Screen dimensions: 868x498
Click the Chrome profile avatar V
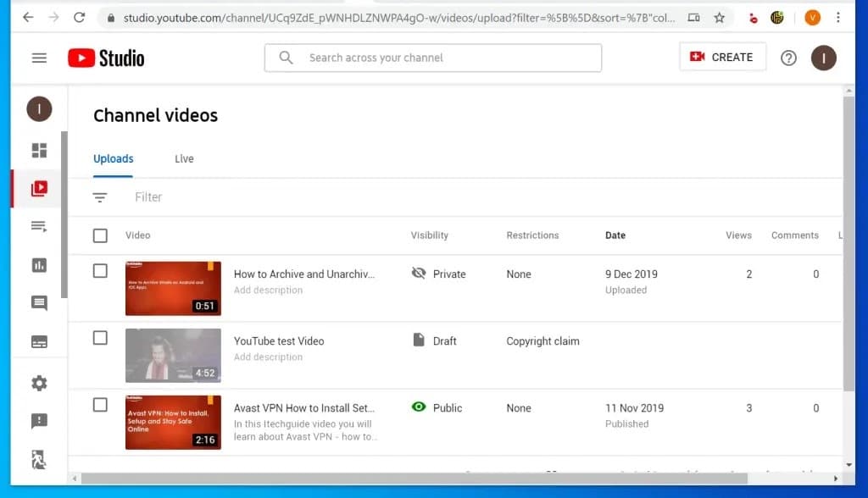click(812, 18)
